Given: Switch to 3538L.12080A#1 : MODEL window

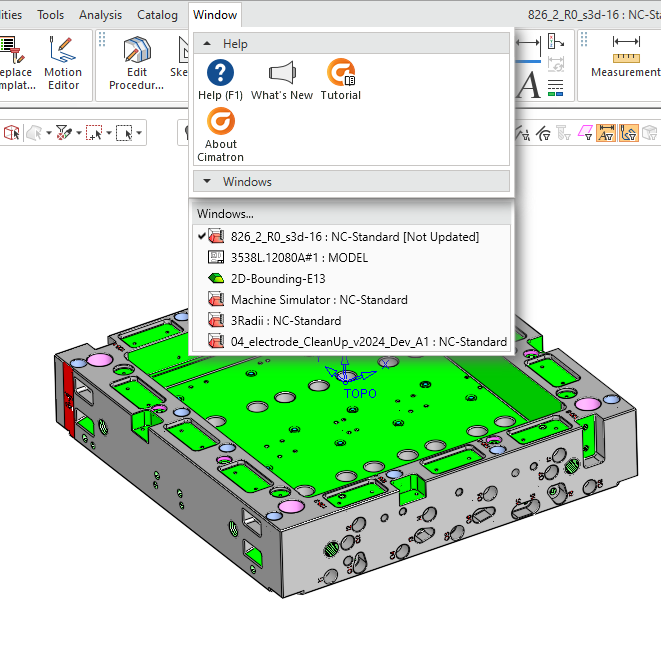Looking at the screenshot, I should point(298,258).
